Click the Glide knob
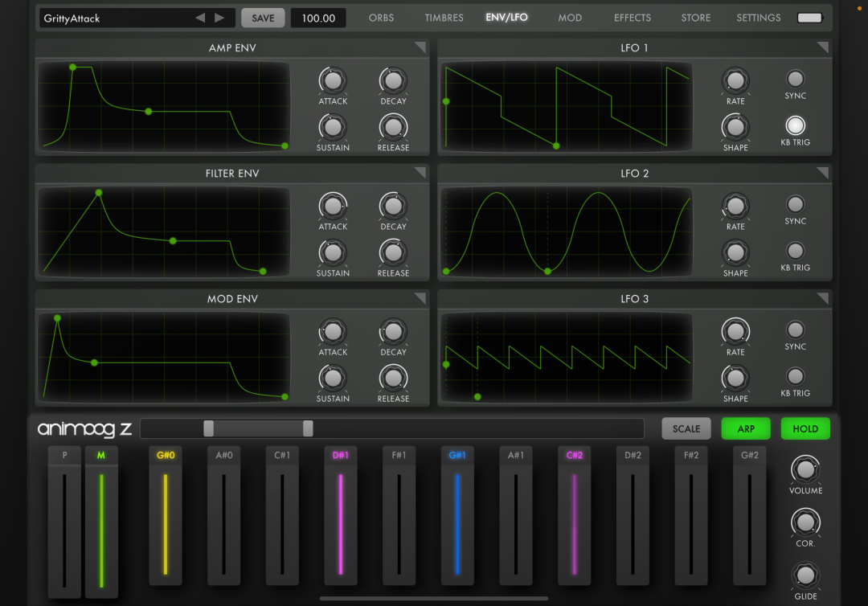The image size is (868, 606). click(x=805, y=575)
